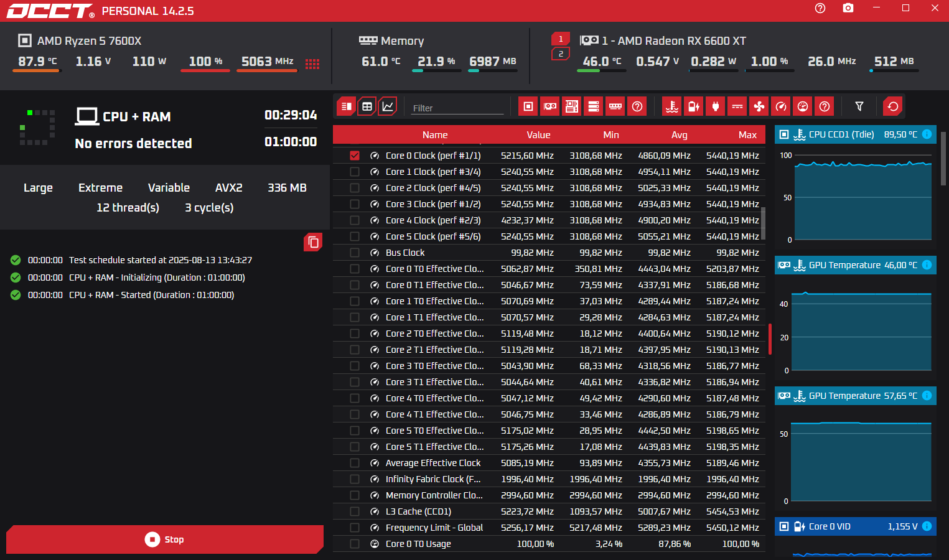Viewport: 949px width, 560px height.
Task: Switch monitoring to list view mode
Action: point(347,106)
